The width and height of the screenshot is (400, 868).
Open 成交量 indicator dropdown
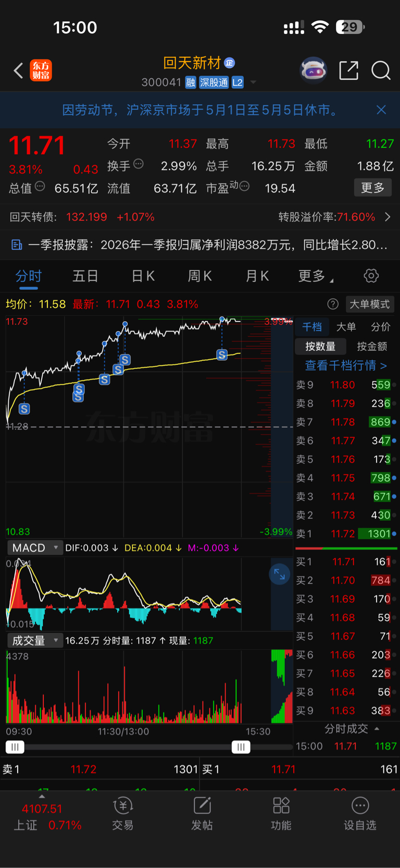(35, 641)
